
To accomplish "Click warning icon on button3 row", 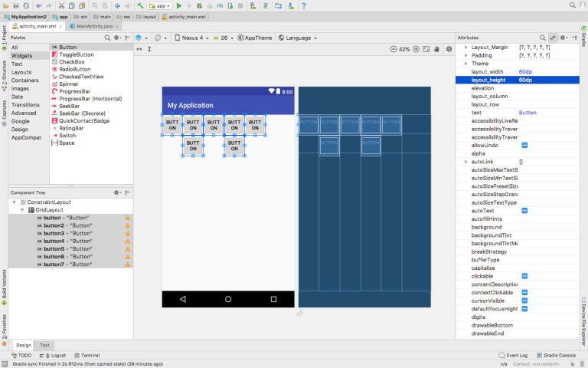I will coord(128,233).
